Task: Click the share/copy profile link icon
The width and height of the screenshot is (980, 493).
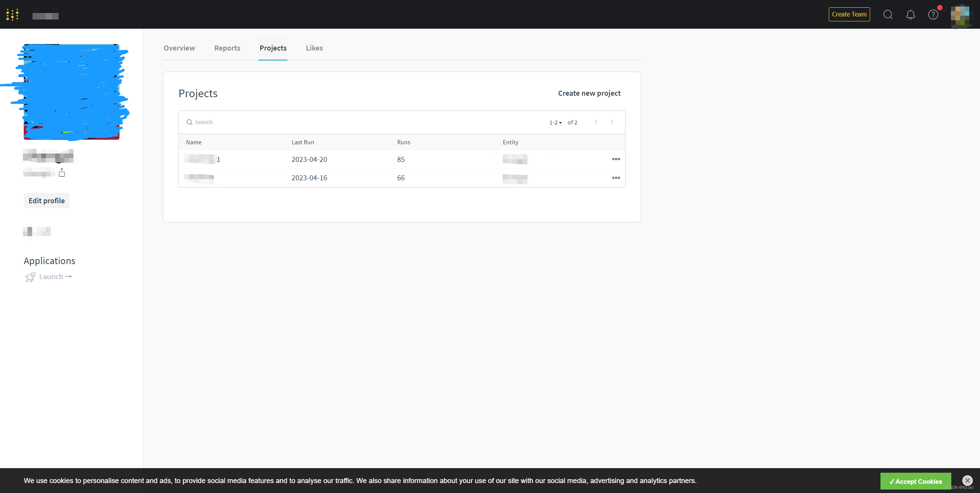Action: tap(62, 173)
